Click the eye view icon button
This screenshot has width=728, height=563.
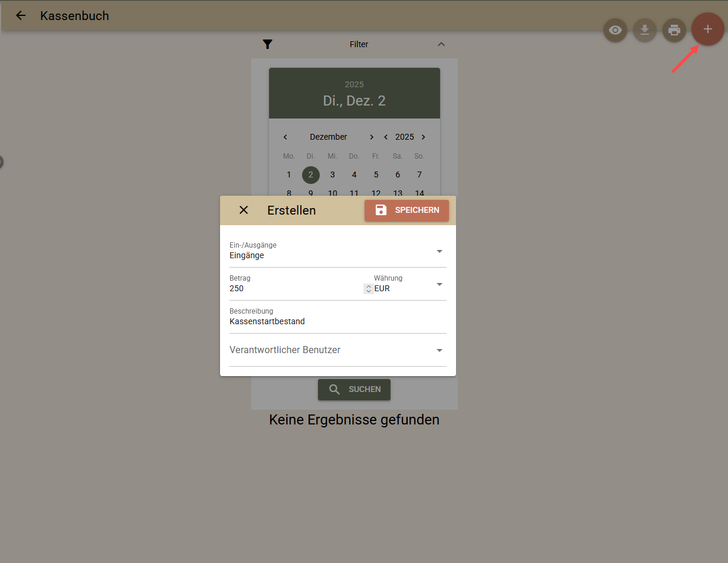coord(615,30)
